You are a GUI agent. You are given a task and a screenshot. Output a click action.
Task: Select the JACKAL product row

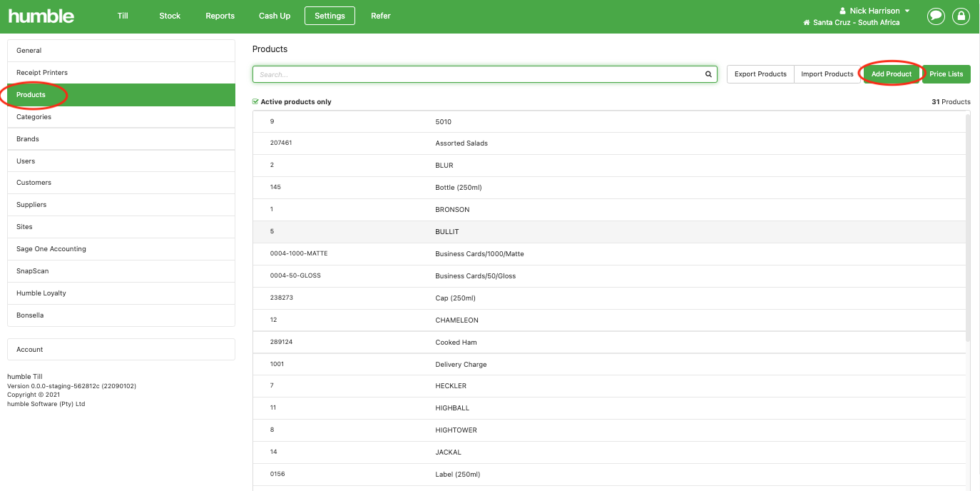[609, 452]
